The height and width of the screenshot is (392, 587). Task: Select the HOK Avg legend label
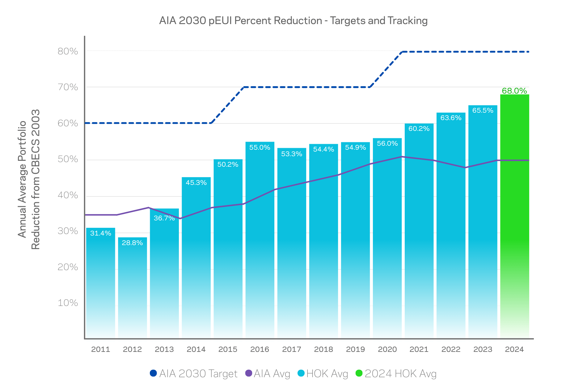tap(327, 374)
